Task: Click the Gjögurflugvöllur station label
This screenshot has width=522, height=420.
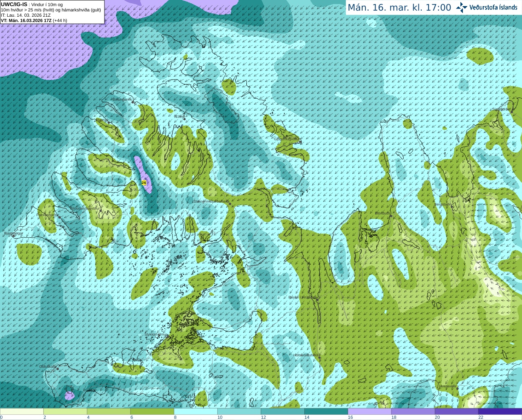Action: pyautogui.click(x=287, y=139)
